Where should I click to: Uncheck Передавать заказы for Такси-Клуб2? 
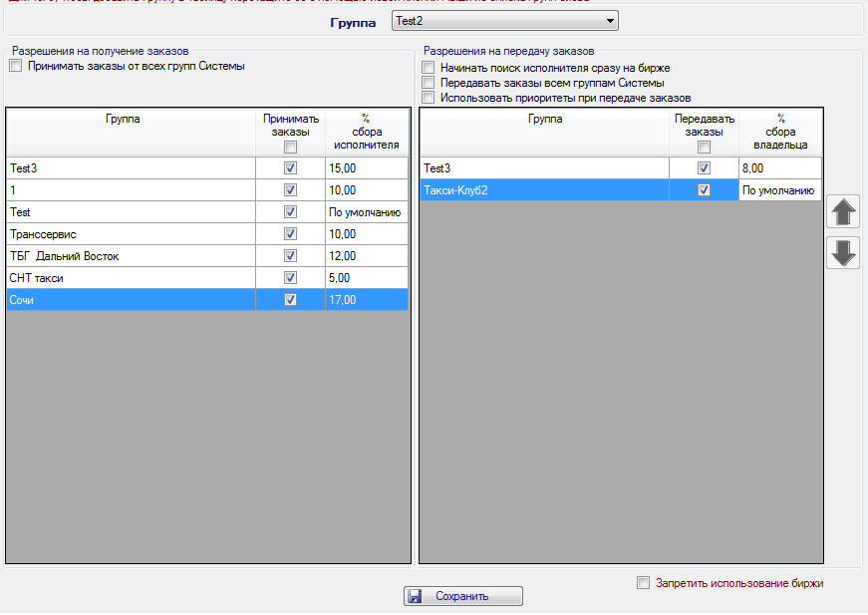point(704,190)
